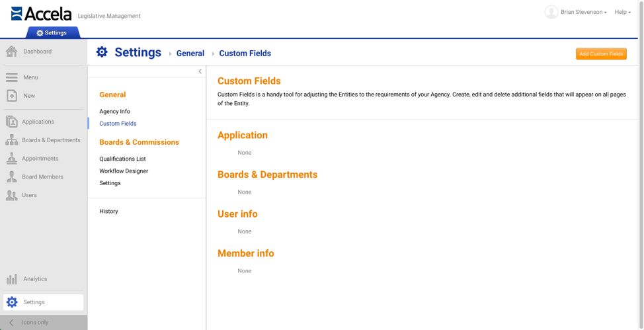Open Settings under Boards & Commissions

[110, 183]
